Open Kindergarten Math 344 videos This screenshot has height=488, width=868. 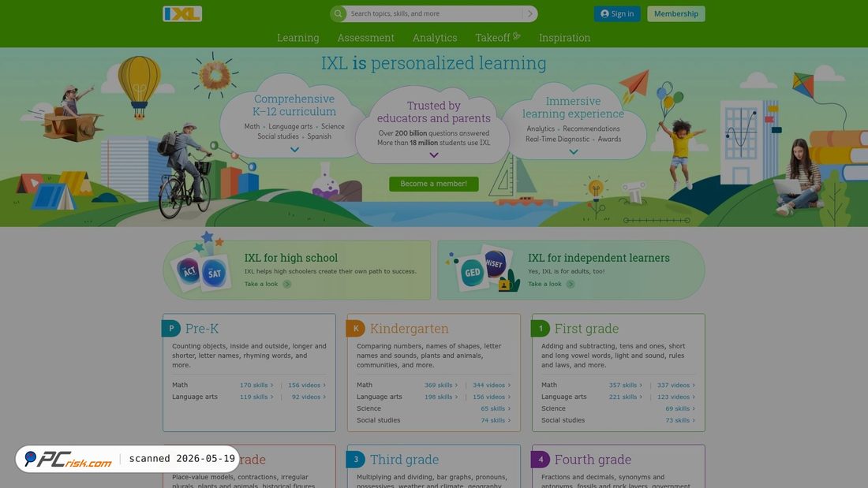point(492,385)
